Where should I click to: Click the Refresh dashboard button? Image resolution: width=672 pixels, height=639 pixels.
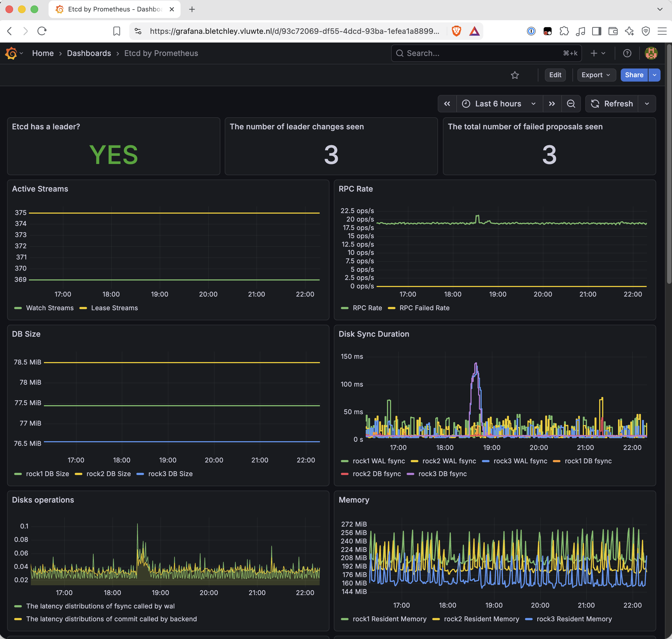point(612,104)
